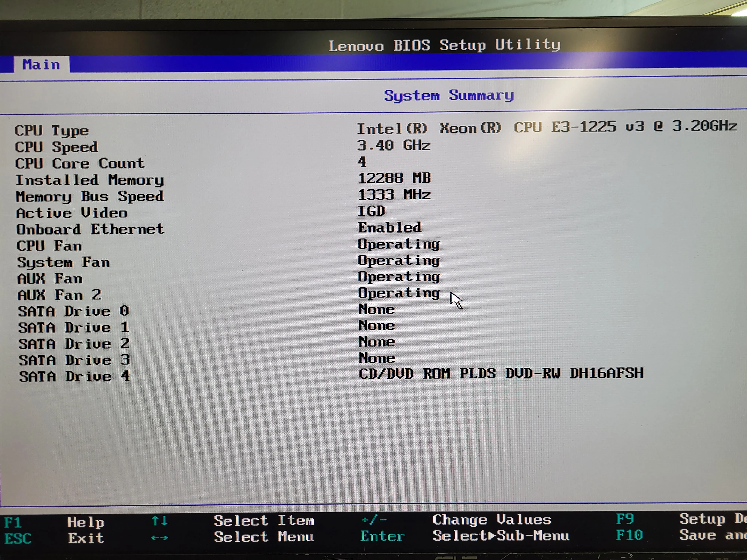The image size is (747, 560).
Task: Click the Active Video label
Action: point(72,213)
